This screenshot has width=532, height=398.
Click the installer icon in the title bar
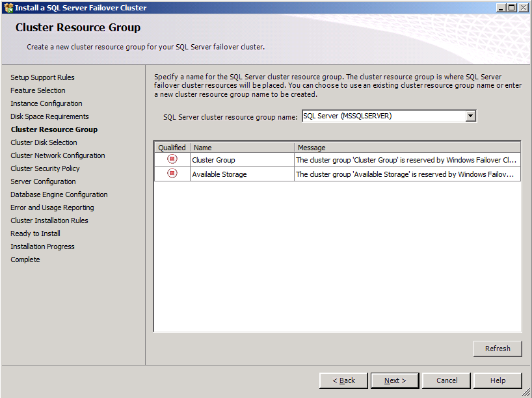point(8,7)
